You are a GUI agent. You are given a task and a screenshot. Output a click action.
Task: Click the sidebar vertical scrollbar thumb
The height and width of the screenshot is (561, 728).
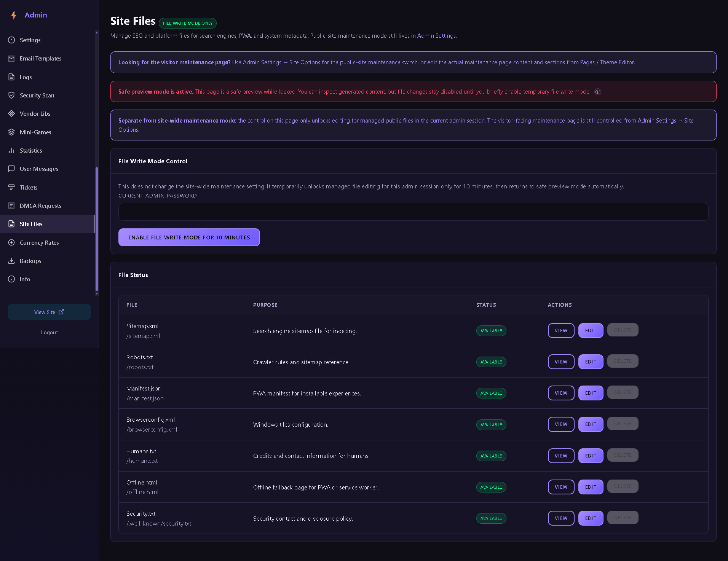[x=97, y=228]
